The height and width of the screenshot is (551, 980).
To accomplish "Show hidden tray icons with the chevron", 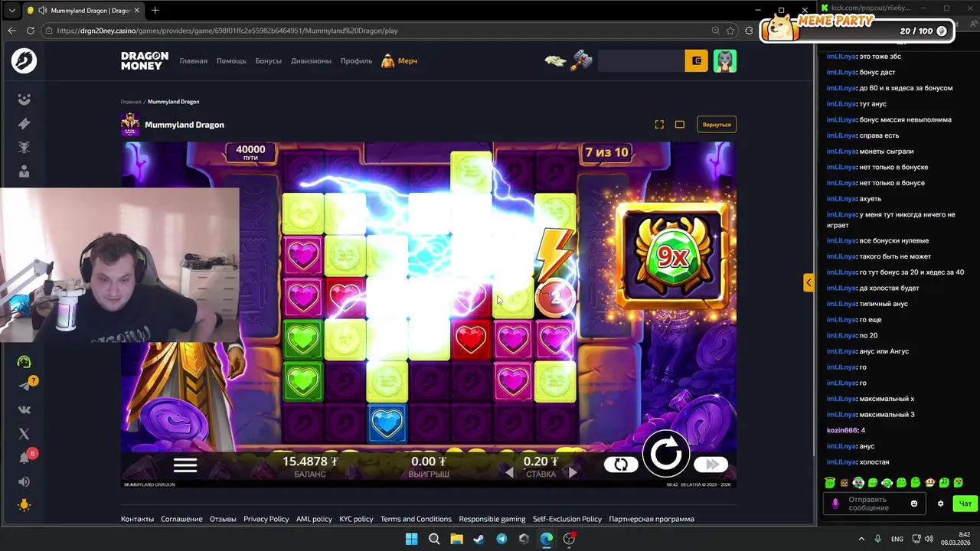I will click(x=861, y=539).
